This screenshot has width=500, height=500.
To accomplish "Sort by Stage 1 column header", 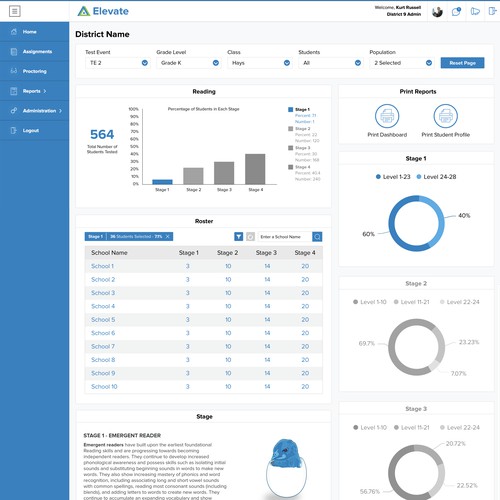I will 189,253.
